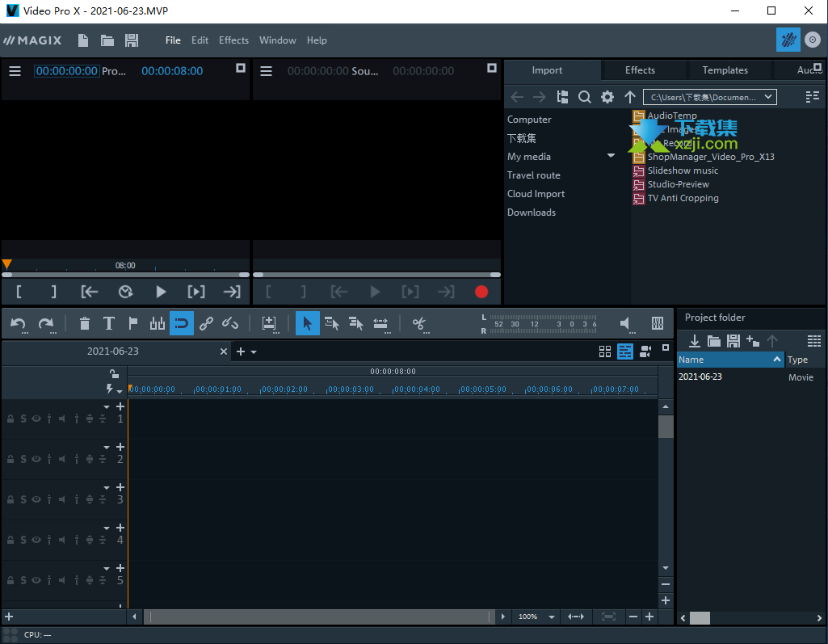Select the Slideshow music folder
The width and height of the screenshot is (828, 644).
pos(683,170)
